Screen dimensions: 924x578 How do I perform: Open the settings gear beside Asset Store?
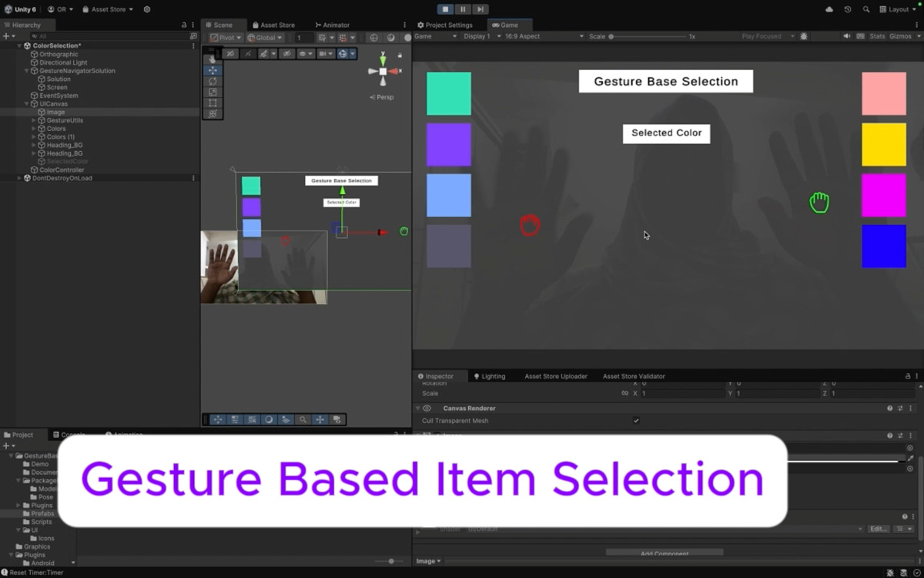147,9
